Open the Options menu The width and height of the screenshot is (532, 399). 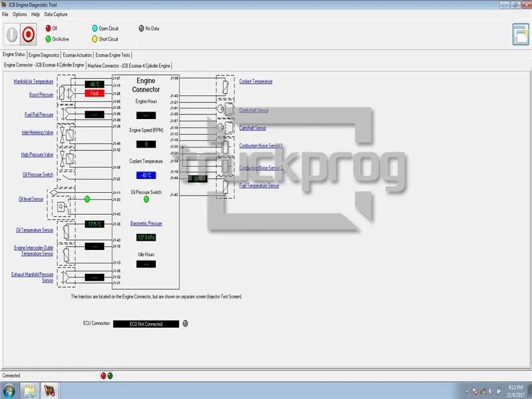(20, 14)
